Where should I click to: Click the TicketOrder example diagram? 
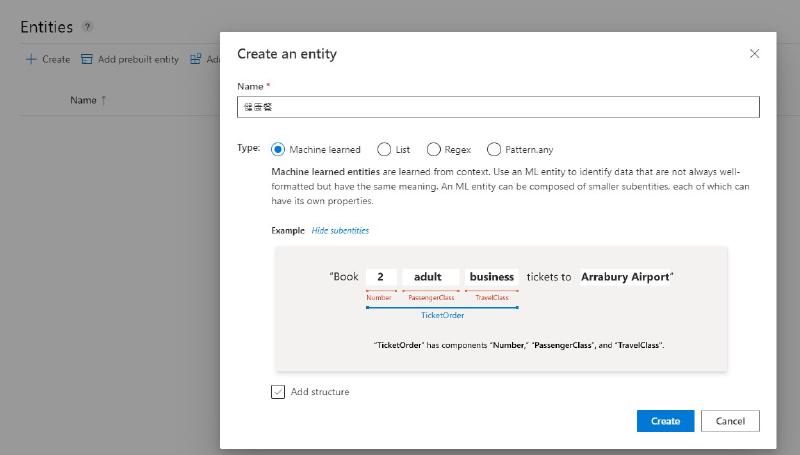click(x=501, y=309)
